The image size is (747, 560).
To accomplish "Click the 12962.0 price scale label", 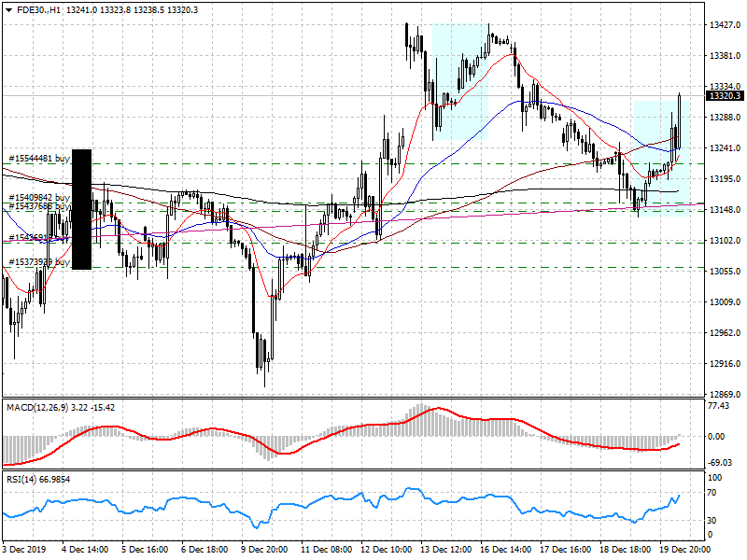I will (x=725, y=333).
